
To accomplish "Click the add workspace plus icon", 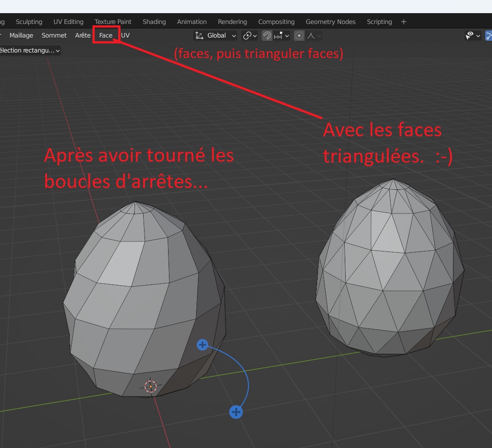I will point(404,22).
